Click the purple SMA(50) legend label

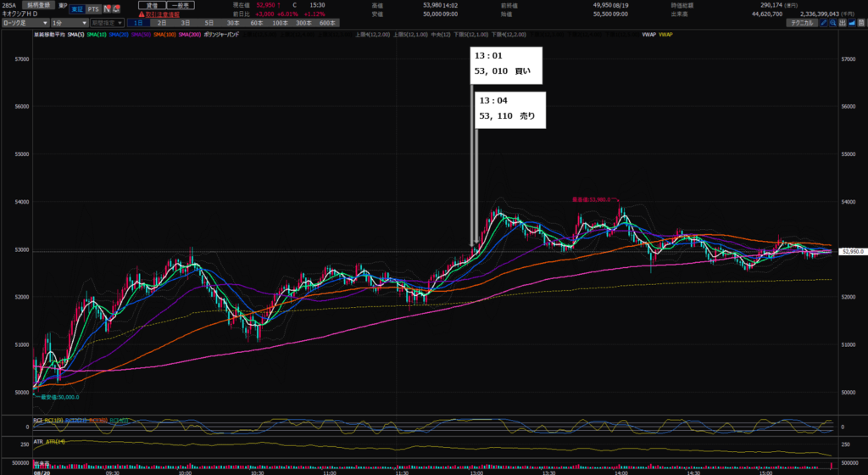142,34
